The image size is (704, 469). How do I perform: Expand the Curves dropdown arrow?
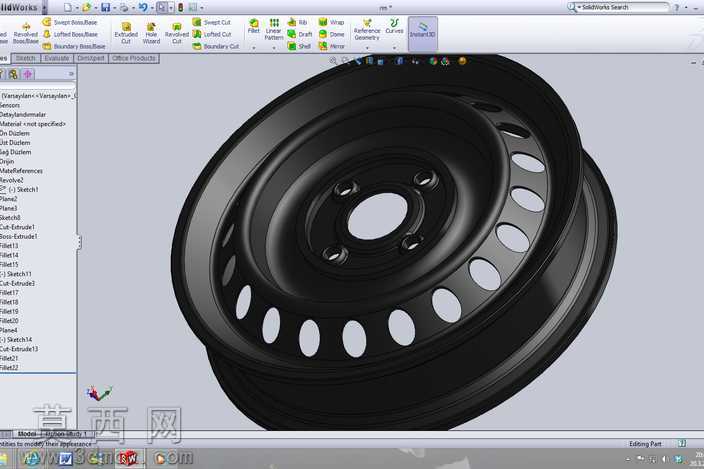(x=394, y=48)
